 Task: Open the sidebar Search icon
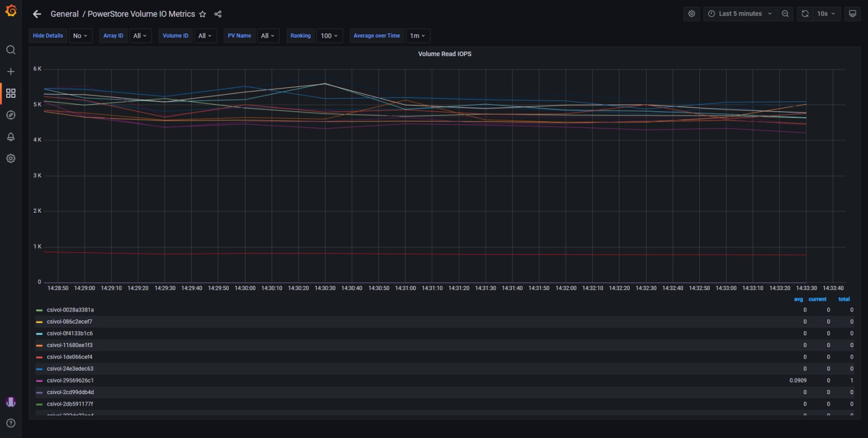pos(10,50)
